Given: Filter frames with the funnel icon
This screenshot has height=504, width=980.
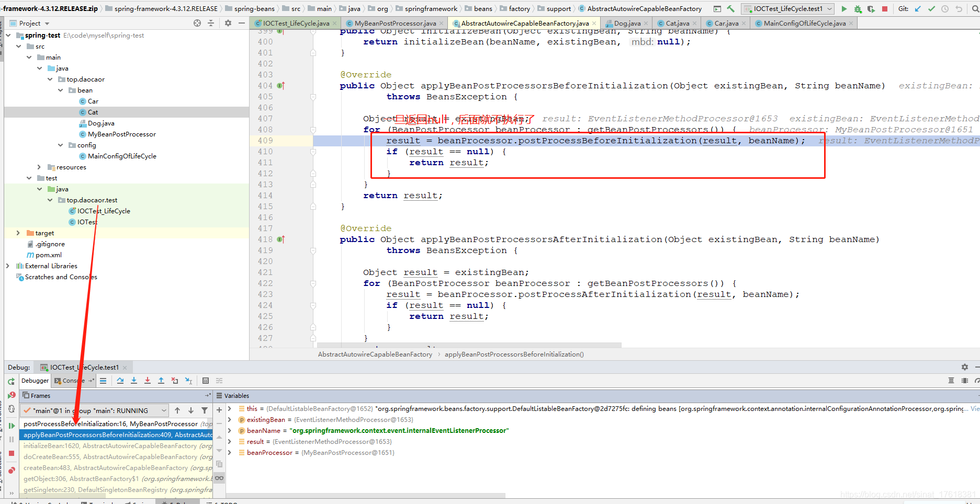Looking at the screenshot, I should (x=205, y=410).
